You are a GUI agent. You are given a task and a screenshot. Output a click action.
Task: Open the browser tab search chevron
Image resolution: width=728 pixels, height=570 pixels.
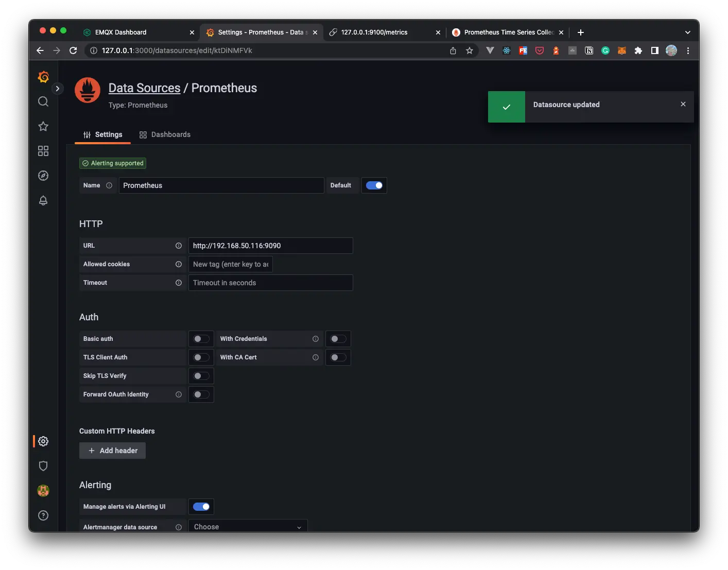point(687,32)
